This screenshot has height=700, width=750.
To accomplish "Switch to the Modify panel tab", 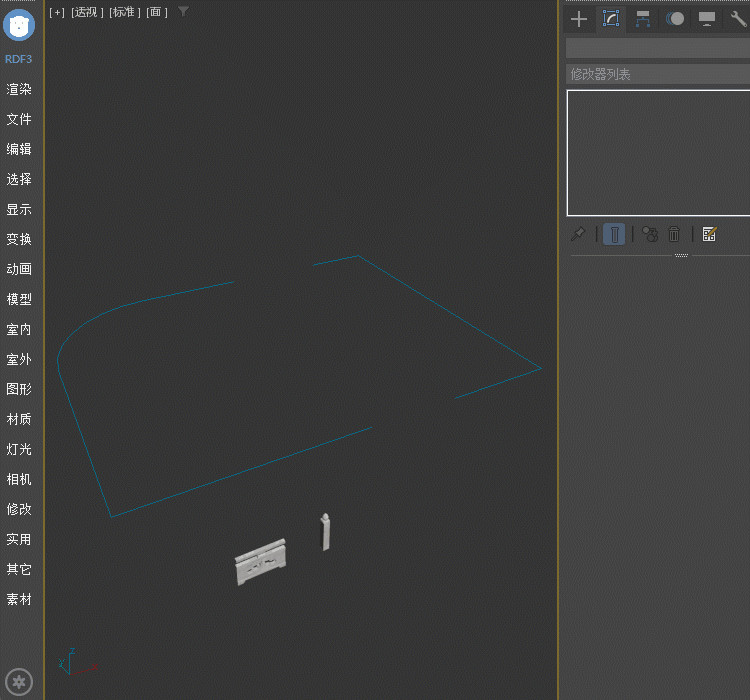I will (611, 19).
